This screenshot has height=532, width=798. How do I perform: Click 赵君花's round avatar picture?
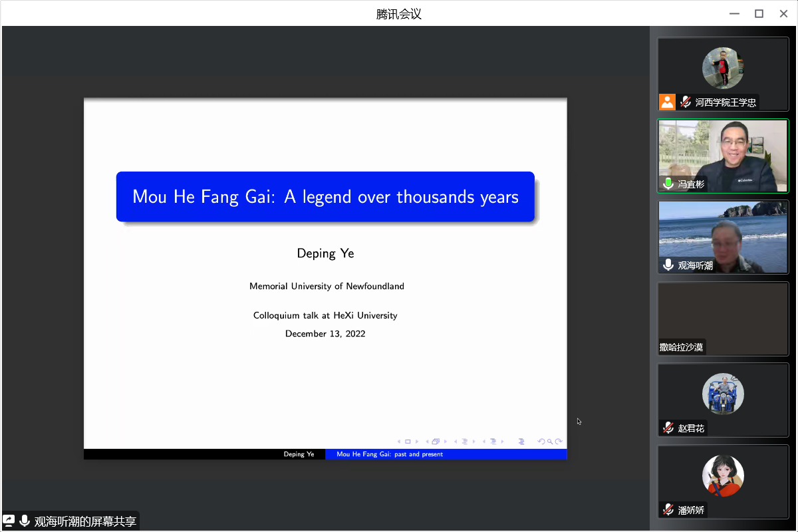tap(723, 394)
